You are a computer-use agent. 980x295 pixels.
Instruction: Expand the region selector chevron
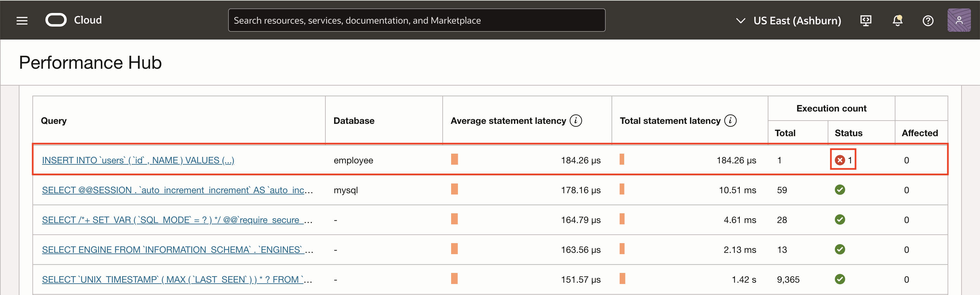[x=741, y=20]
